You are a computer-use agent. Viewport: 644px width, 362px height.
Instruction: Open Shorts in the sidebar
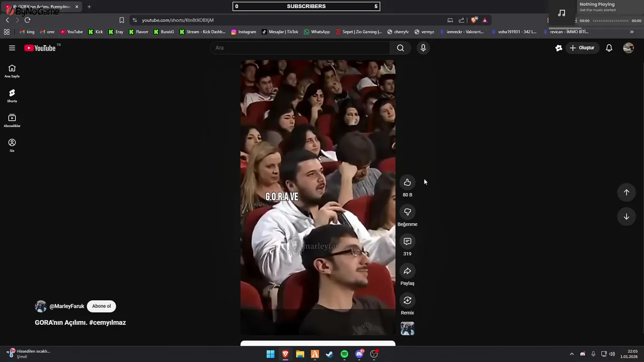[x=12, y=96]
